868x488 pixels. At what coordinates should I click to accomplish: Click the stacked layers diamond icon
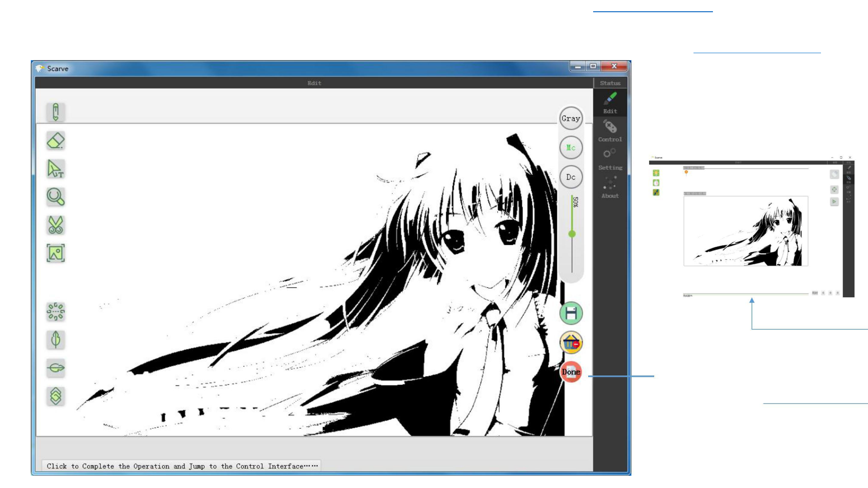[x=56, y=396]
